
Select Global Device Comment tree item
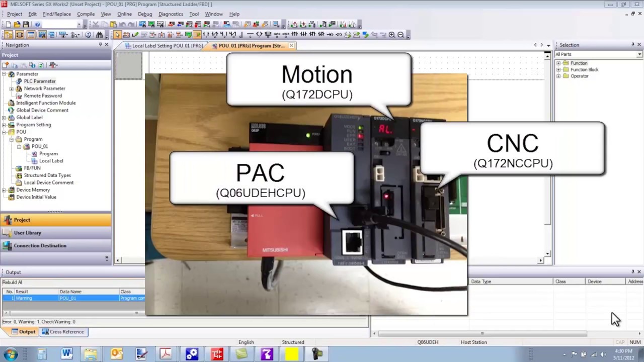coord(42,110)
